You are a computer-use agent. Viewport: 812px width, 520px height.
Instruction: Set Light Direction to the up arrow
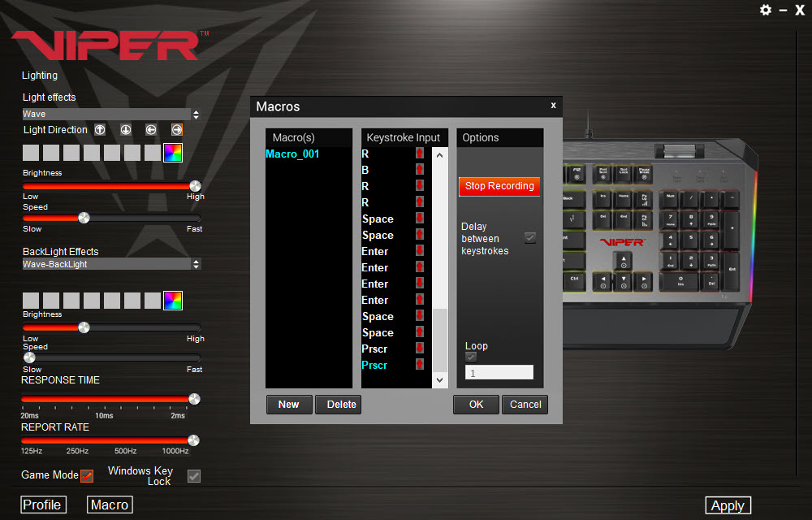pos(100,130)
